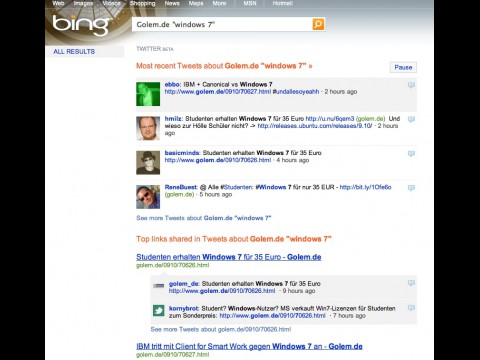Go to MSN from the top bar
480x360 pixels.
click(x=250, y=3)
